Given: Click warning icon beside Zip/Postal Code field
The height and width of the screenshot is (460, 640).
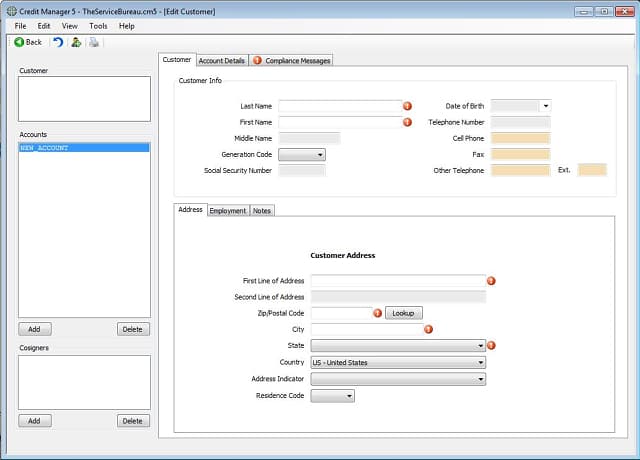Looking at the screenshot, I should [378, 313].
